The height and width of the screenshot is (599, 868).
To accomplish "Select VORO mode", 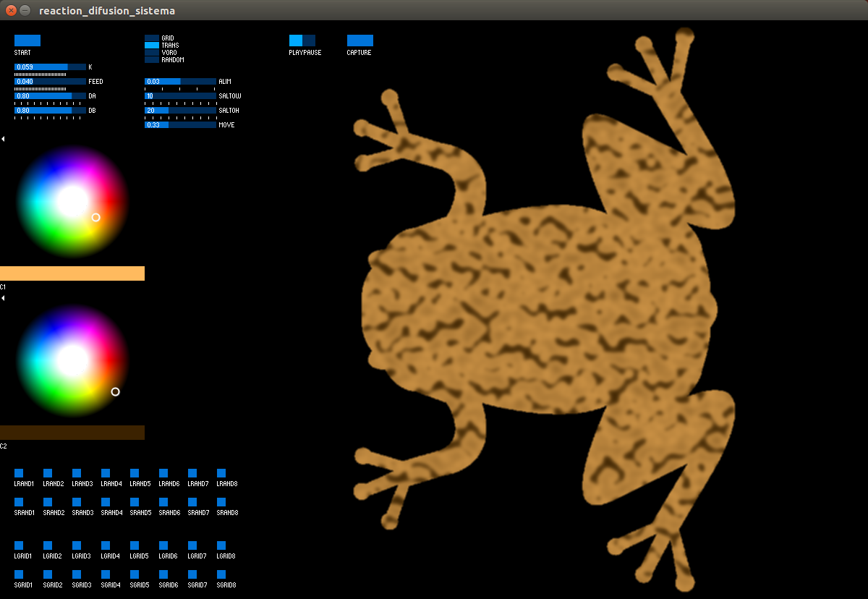I will coord(151,52).
